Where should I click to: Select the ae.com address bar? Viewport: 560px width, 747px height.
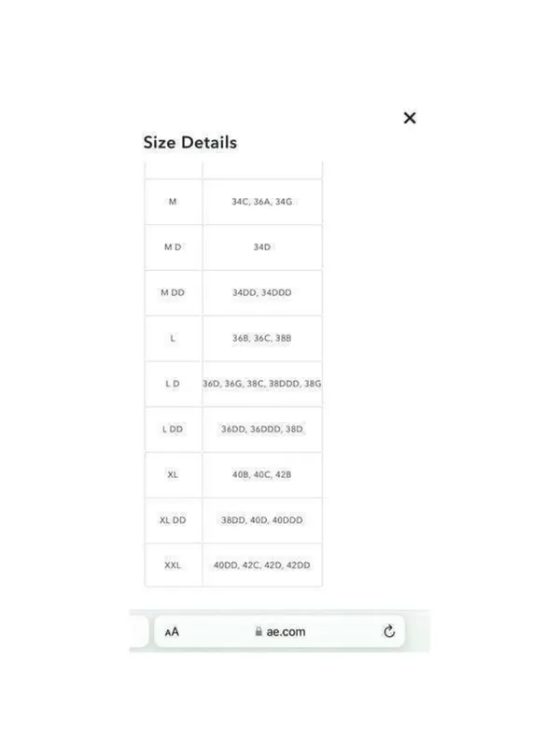click(x=279, y=631)
